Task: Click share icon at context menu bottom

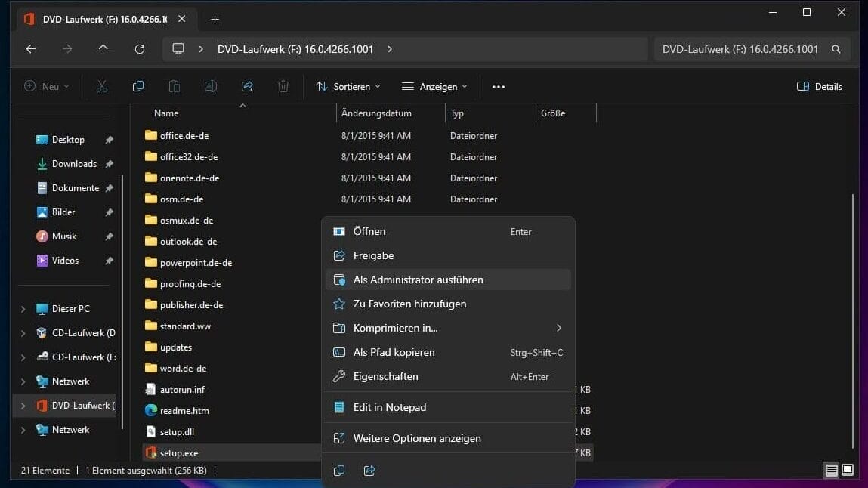Action: point(369,471)
